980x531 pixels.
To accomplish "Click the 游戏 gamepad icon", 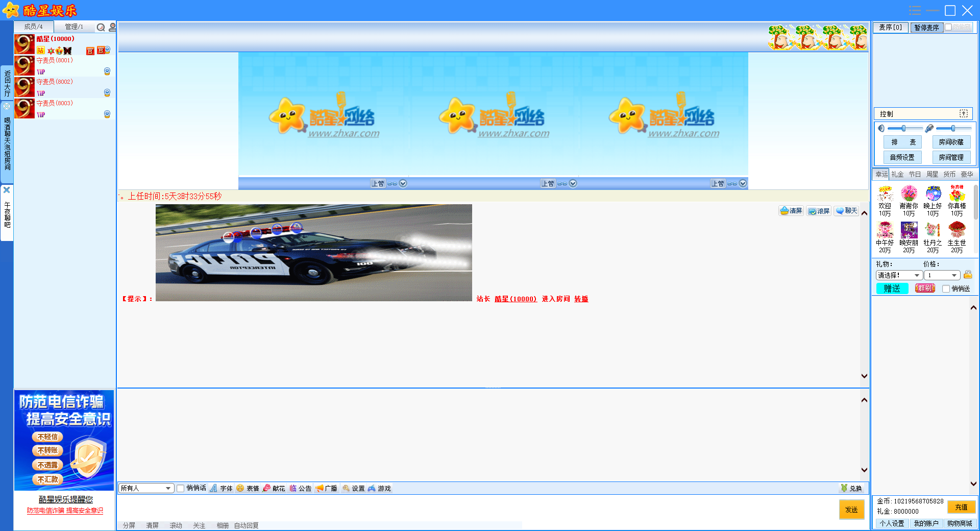I will 372,488.
